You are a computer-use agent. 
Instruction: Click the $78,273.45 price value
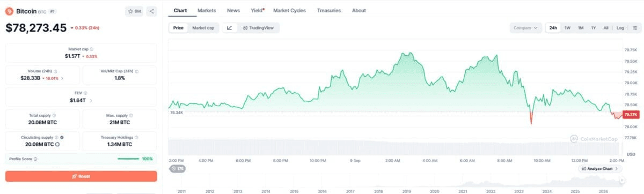(x=36, y=28)
